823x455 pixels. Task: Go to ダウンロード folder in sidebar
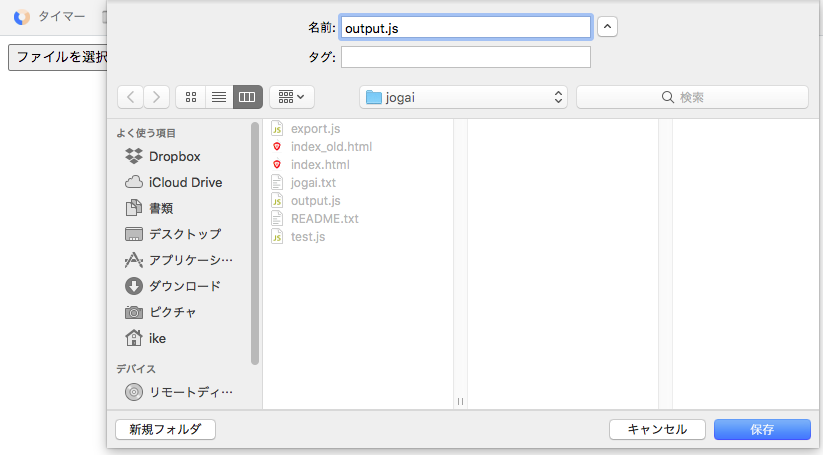click(x=184, y=286)
